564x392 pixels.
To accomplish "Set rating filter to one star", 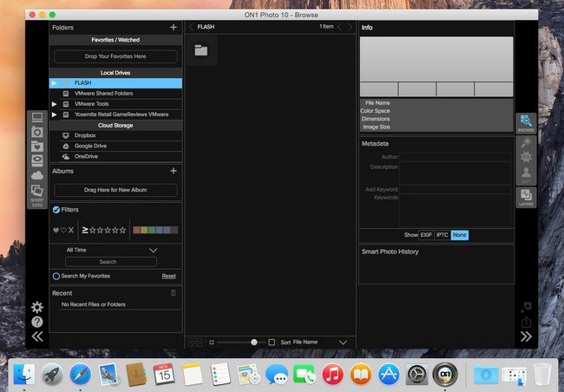I will tap(93, 230).
